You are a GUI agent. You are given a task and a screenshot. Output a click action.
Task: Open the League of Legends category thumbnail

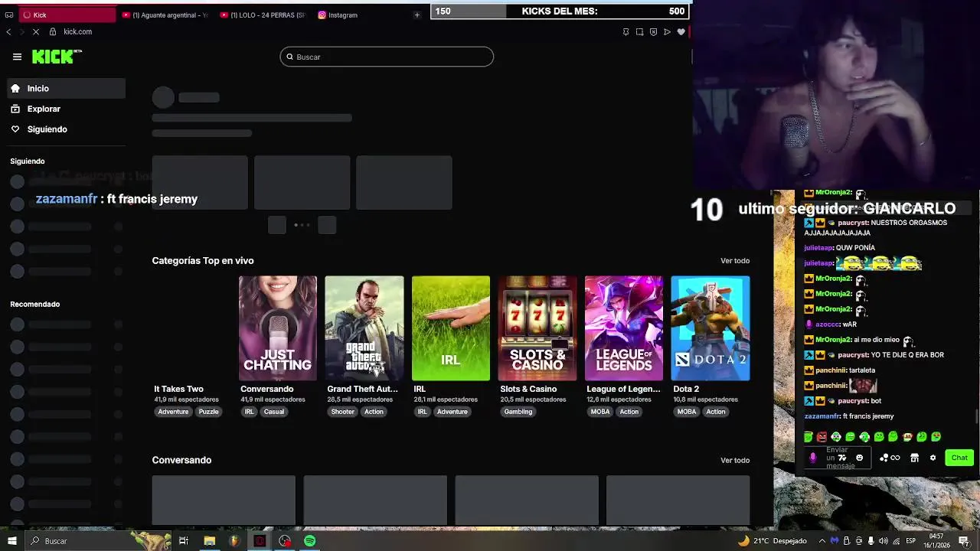[x=623, y=328]
